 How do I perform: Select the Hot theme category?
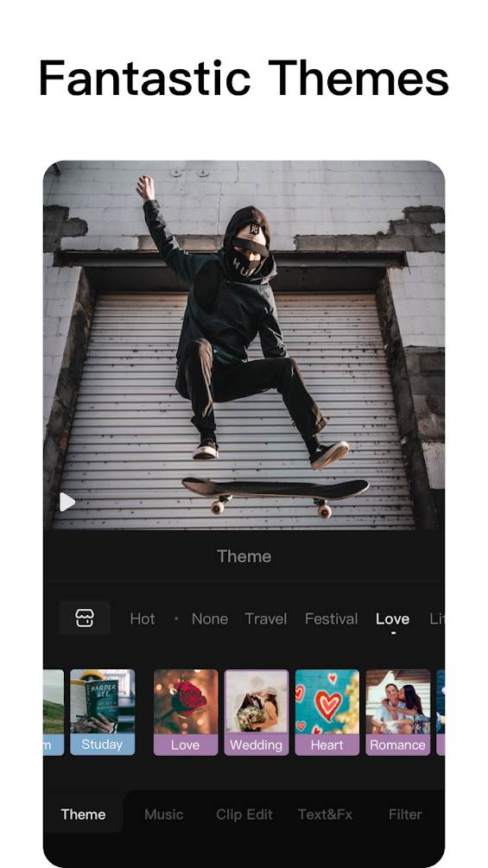[143, 619]
